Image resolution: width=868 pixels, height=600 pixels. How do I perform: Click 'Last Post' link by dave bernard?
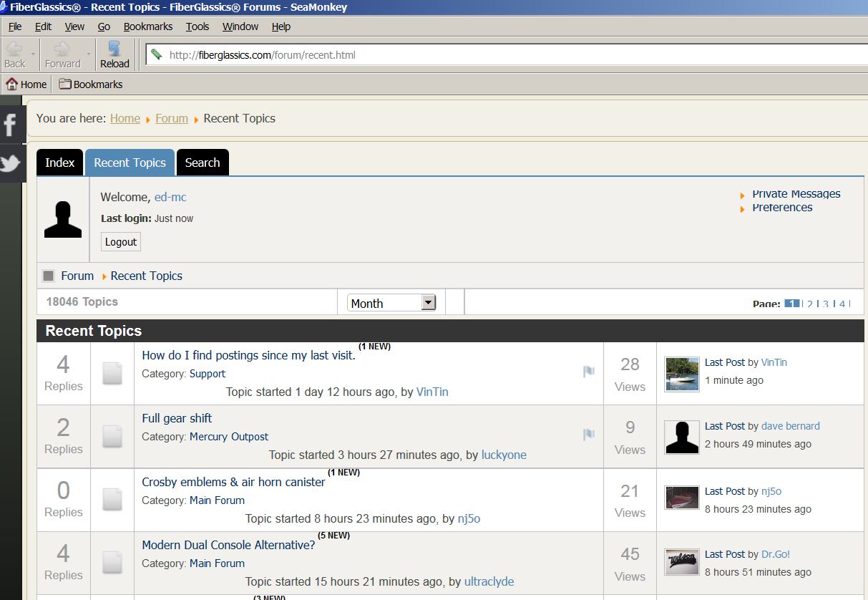click(725, 426)
